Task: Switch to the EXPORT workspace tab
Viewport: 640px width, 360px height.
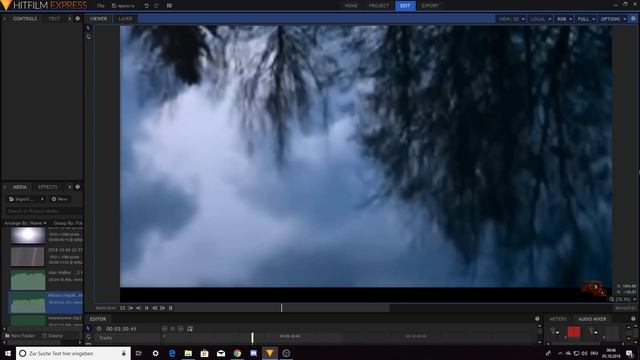Action: 430,6
